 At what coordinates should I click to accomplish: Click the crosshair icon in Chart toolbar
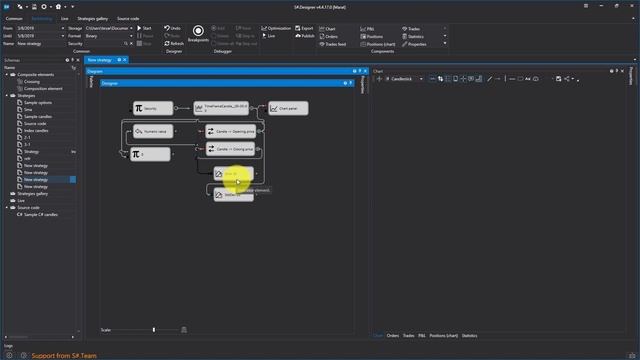pyautogui.click(x=463, y=79)
